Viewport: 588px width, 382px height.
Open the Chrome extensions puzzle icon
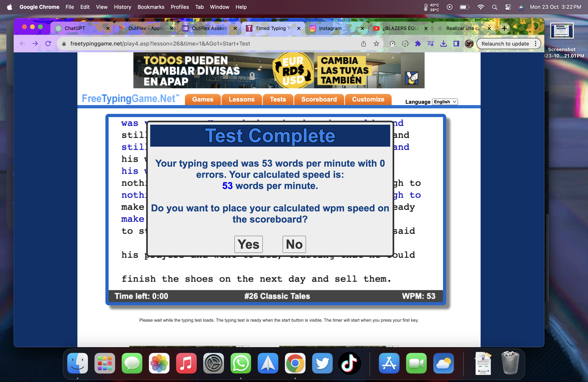(418, 44)
